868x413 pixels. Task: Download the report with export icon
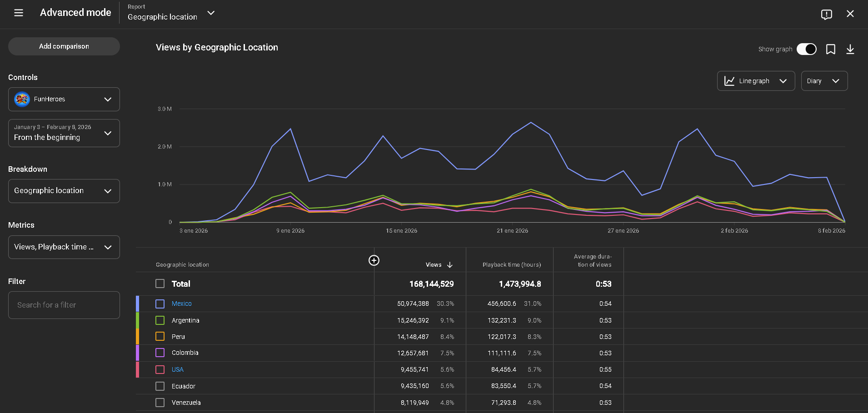[850, 49]
